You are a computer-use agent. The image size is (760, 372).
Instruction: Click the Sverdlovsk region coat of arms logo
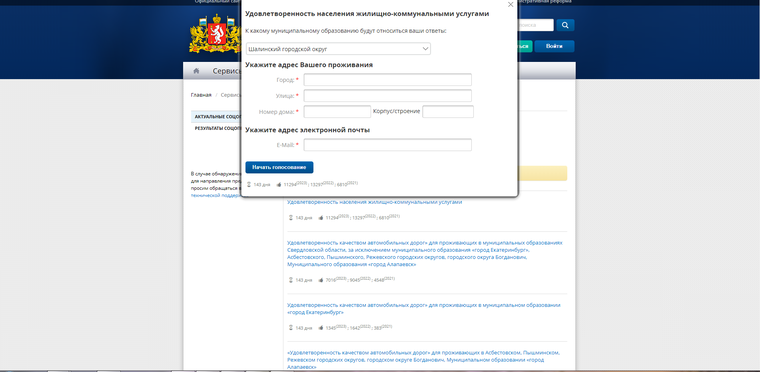pos(215,33)
